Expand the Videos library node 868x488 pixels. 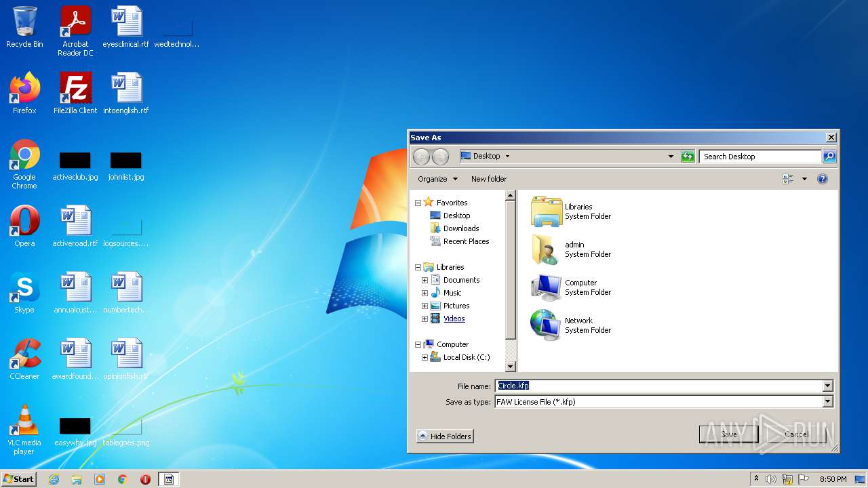pyautogui.click(x=425, y=319)
